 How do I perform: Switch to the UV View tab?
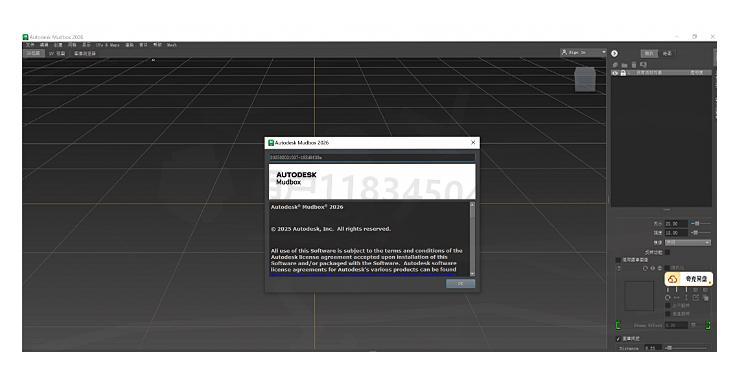(x=57, y=54)
